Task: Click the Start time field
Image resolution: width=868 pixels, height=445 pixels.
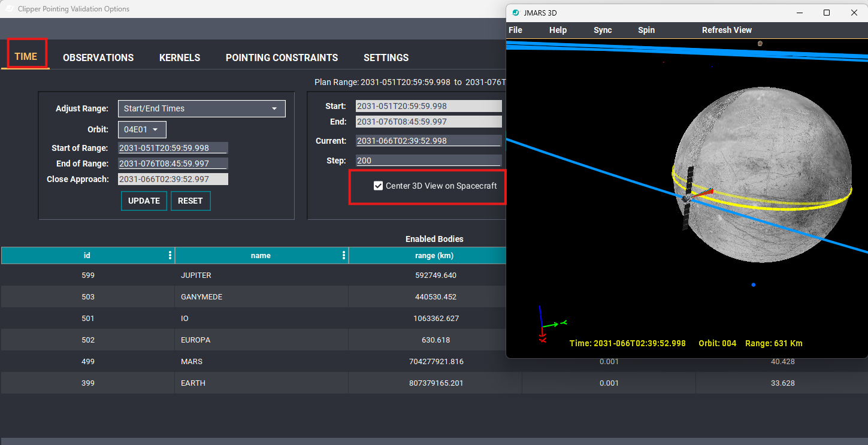Action: coord(428,106)
